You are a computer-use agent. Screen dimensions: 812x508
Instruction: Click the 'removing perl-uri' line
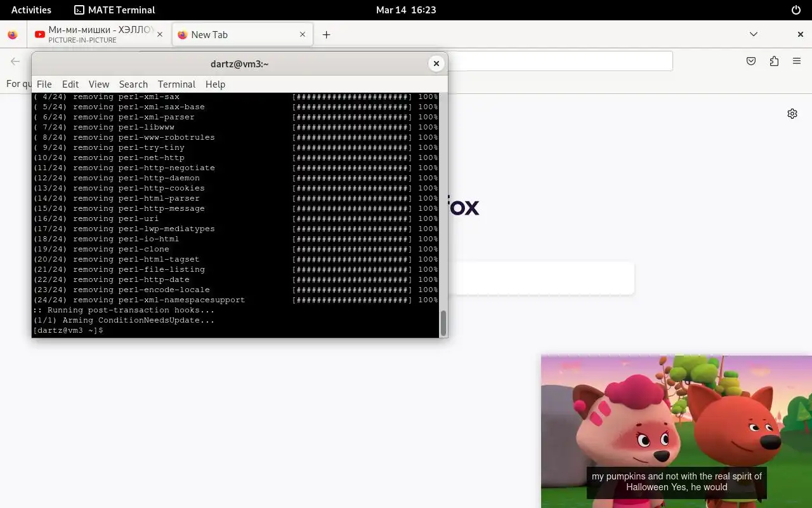click(x=235, y=218)
